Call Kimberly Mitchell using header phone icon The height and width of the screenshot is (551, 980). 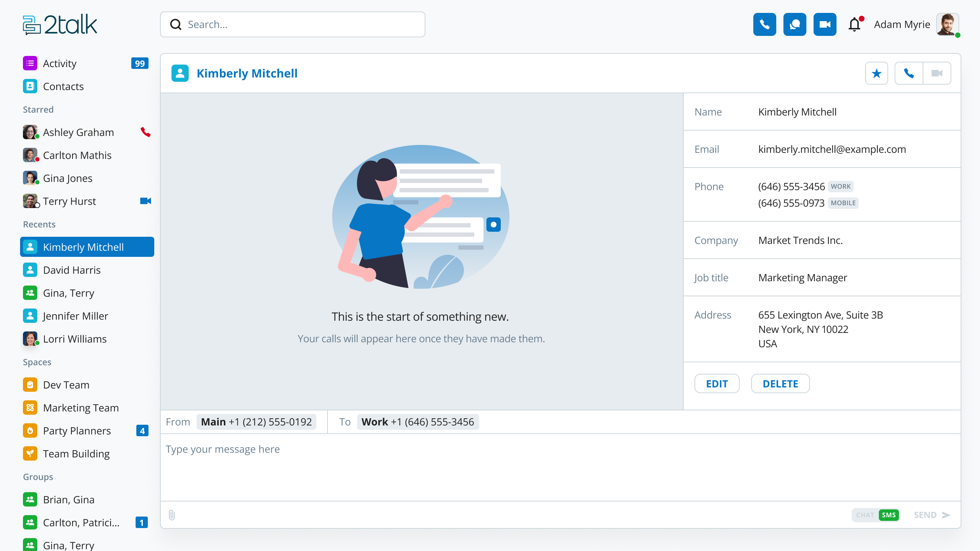click(x=909, y=73)
